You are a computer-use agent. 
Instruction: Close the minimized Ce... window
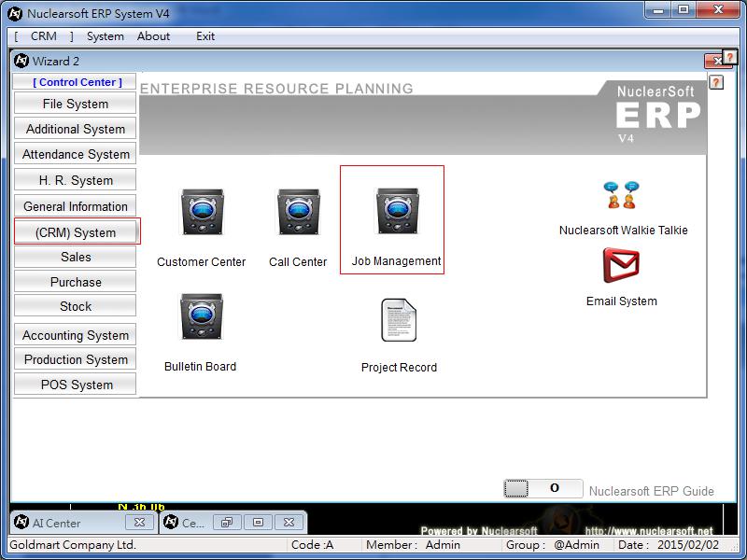[x=289, y=523]
